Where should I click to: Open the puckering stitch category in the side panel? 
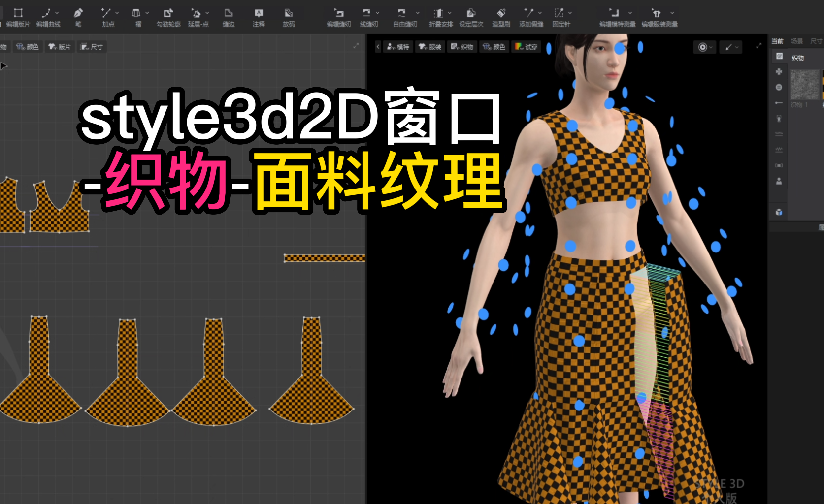[779, 150]
